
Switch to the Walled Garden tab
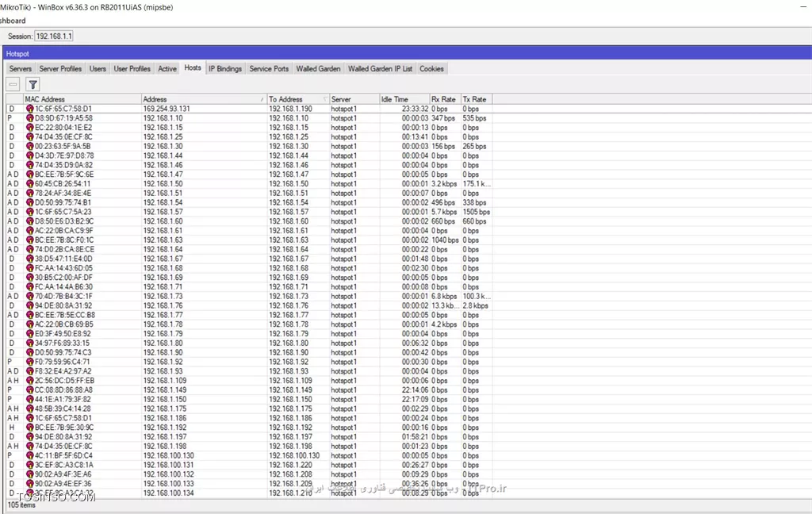318,68
